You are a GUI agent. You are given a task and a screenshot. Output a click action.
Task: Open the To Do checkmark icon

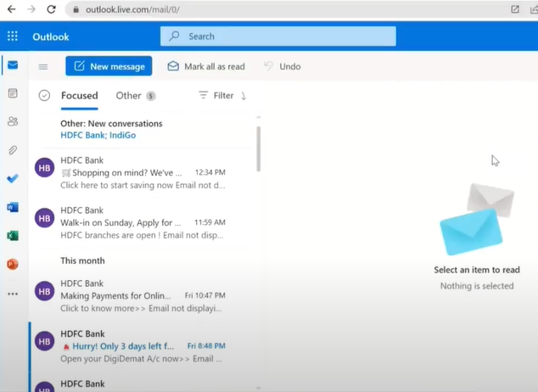(x=13, y=178)
